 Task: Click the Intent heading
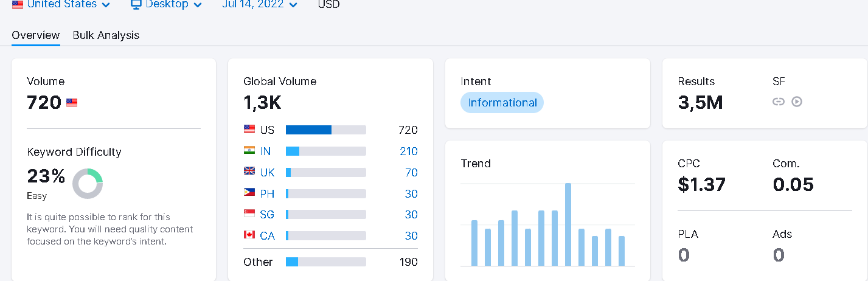tap(476, 81)
